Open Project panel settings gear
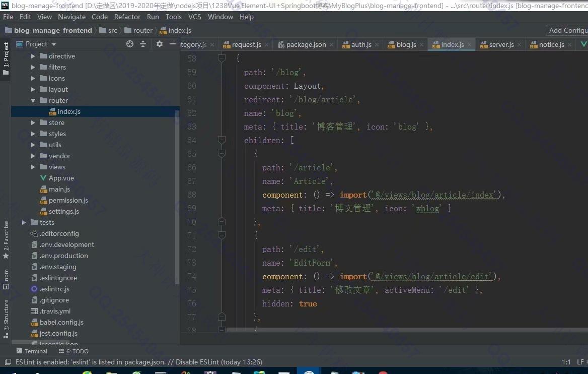 tap(160, 44)
